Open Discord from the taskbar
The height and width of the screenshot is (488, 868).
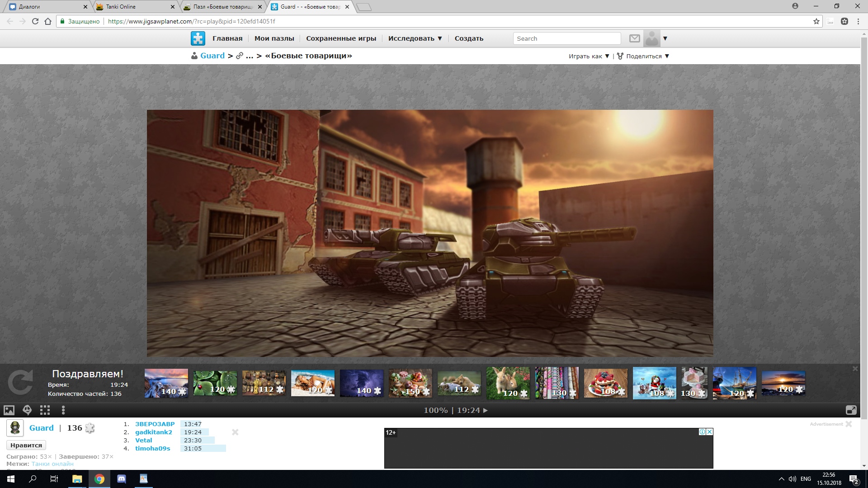(x=121, y=479)
